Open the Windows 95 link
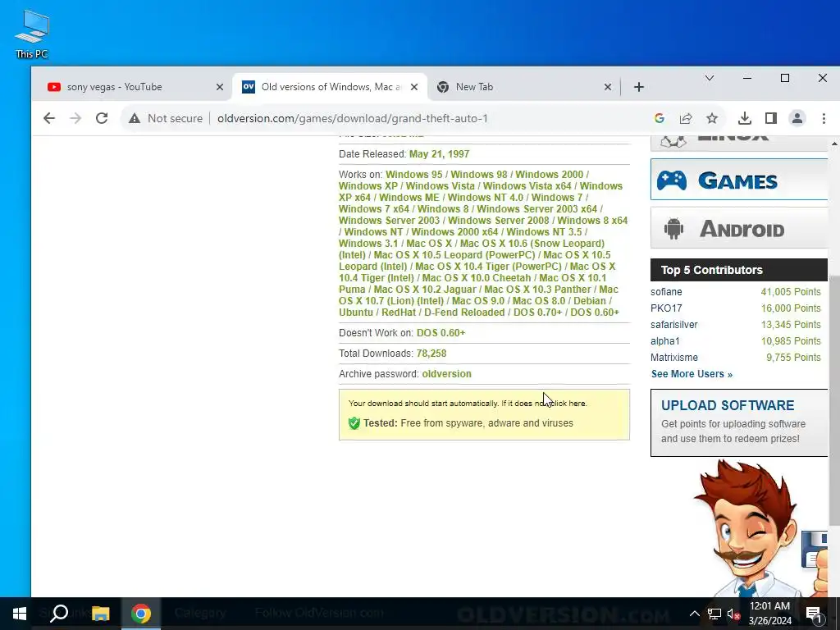840x630 pixels. coord(414,175)
